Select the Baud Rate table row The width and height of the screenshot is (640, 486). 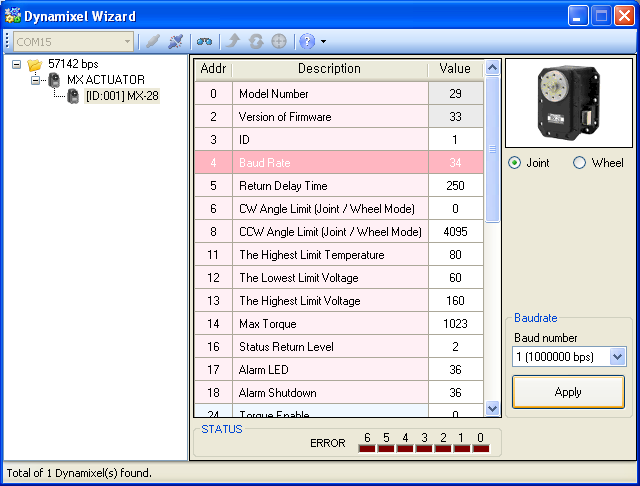(x=338, y=162)
